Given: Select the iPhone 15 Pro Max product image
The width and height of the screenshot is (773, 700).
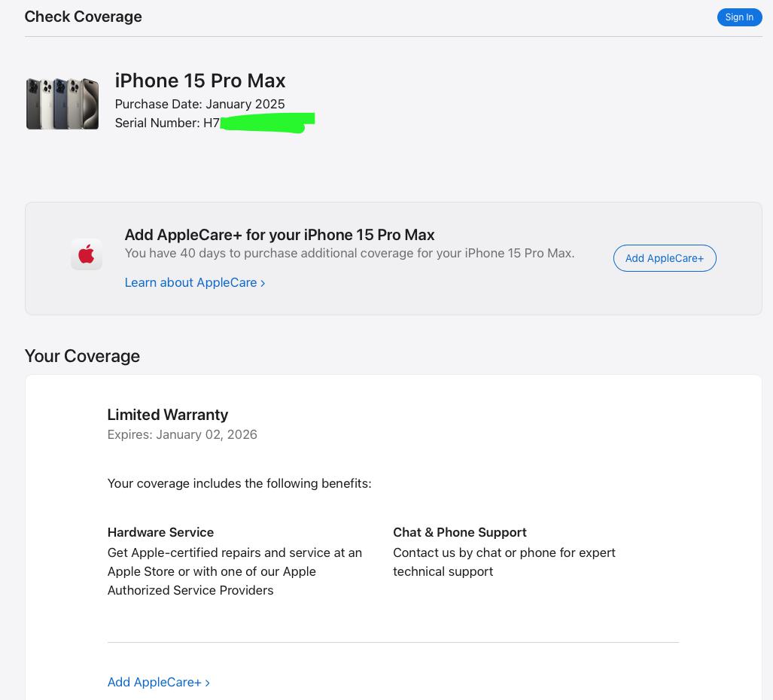Looking at the screenshot, I should [62, 104].
